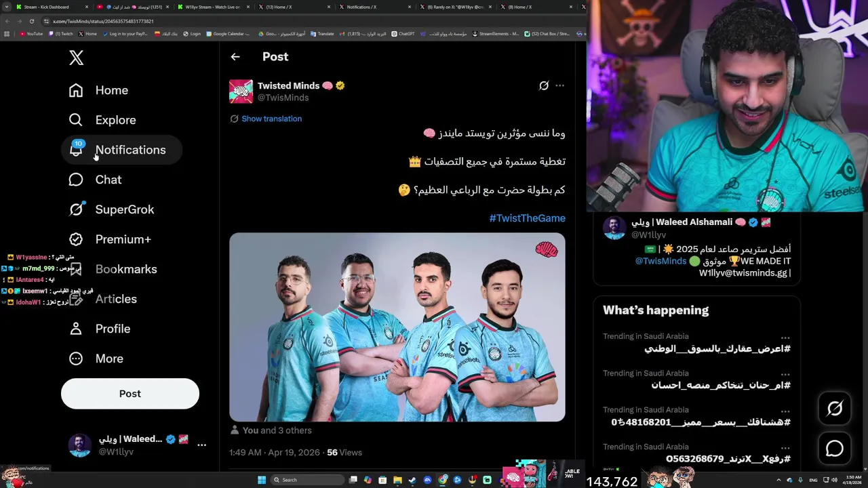Go to Home in X sidebar
868x488 pixels.
99,90
